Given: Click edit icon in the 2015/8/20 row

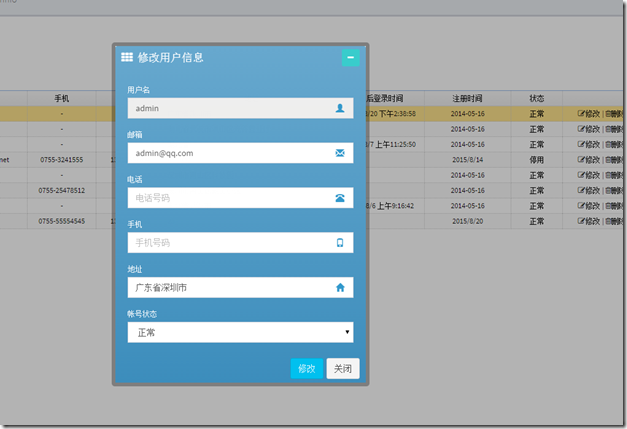Looking at the screenshot, I should pos(581,221).
